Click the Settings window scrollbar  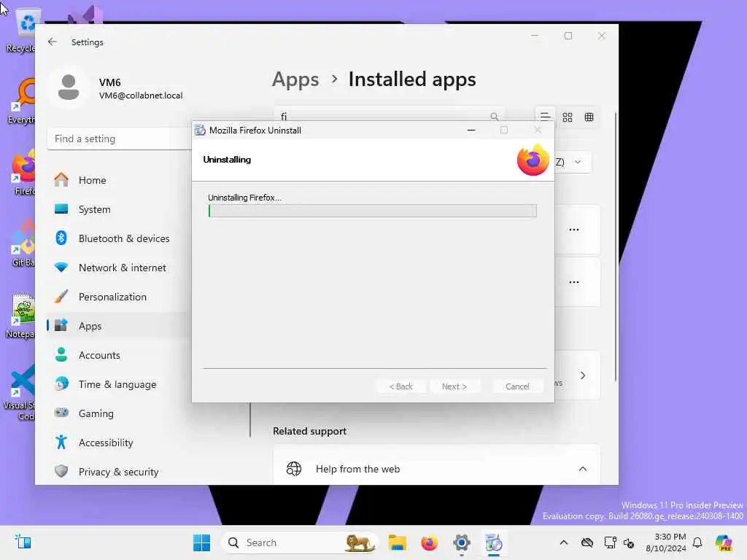click(x=616, y=246)
